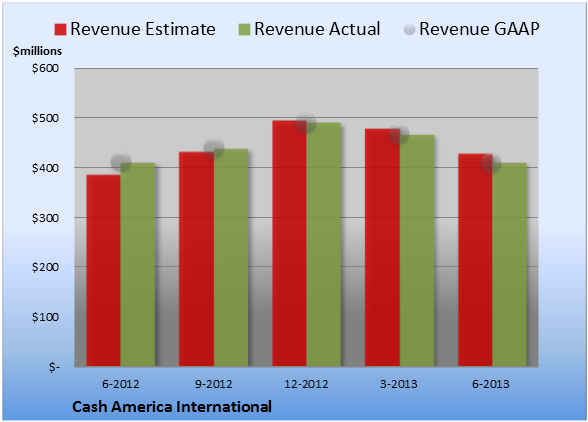Click the GAAP marker above 3-2013
Viewport: 588px width, 422px height.
pyautogui.click(x=399, y=134)
